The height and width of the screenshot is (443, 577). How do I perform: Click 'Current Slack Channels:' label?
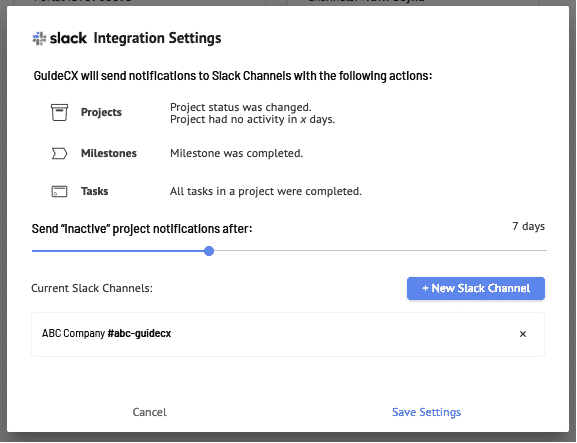[x=92, y=288]
